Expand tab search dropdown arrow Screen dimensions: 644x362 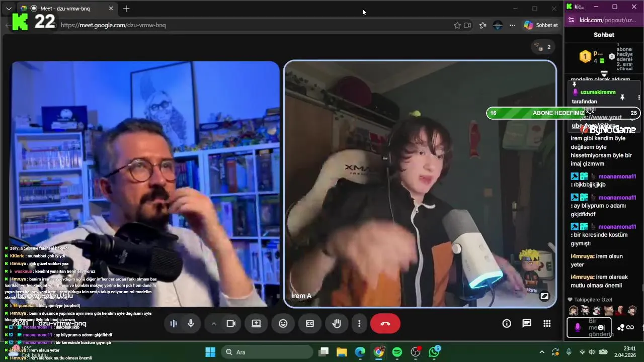pos(9,9)
